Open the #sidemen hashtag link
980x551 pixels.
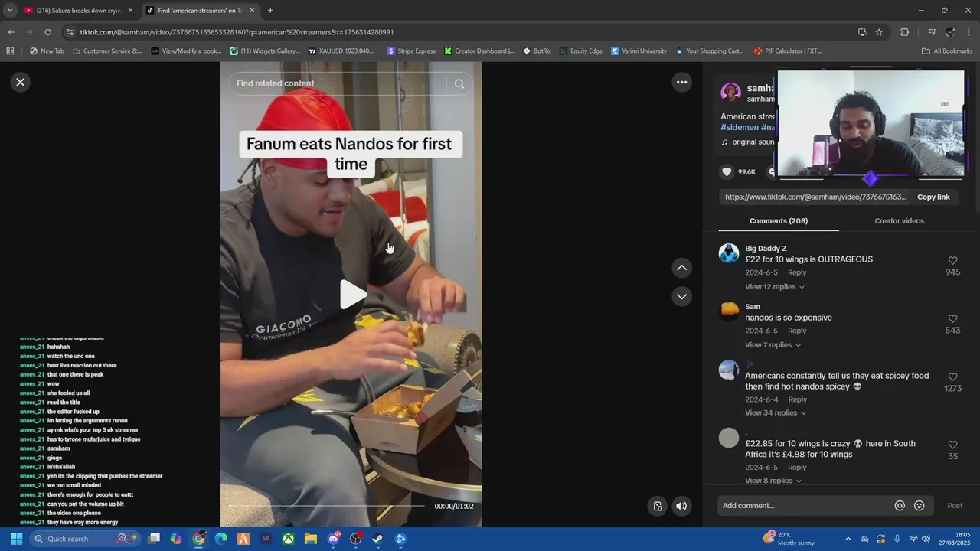740,127
